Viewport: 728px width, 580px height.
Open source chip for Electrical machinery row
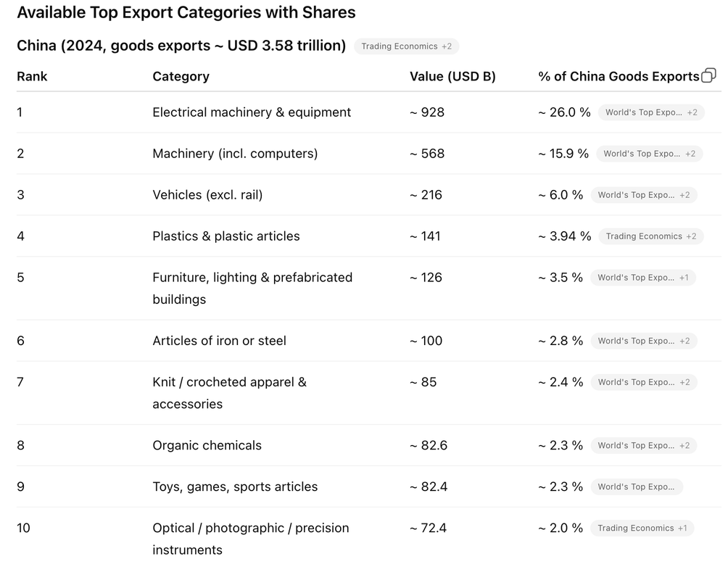point(651,112)
